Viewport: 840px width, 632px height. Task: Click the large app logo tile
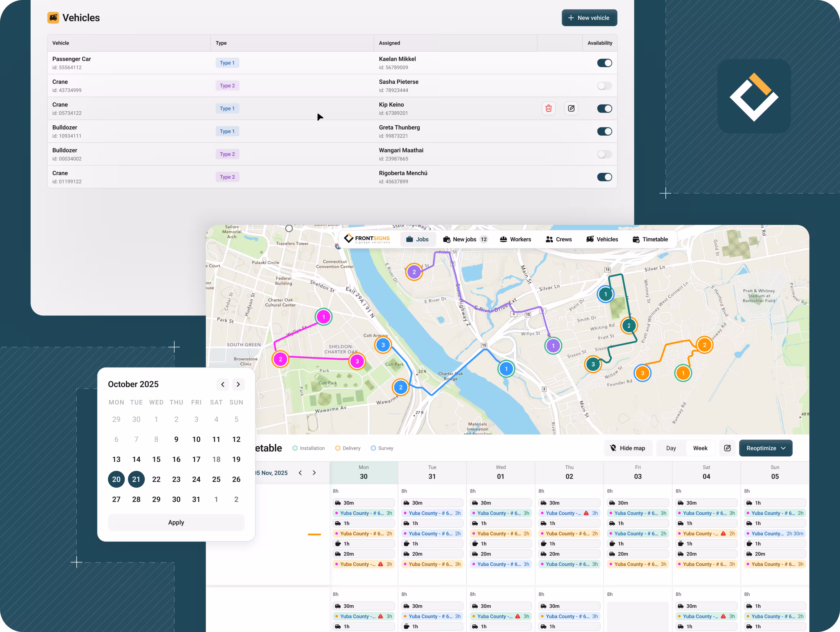click(x=754, y=96)
